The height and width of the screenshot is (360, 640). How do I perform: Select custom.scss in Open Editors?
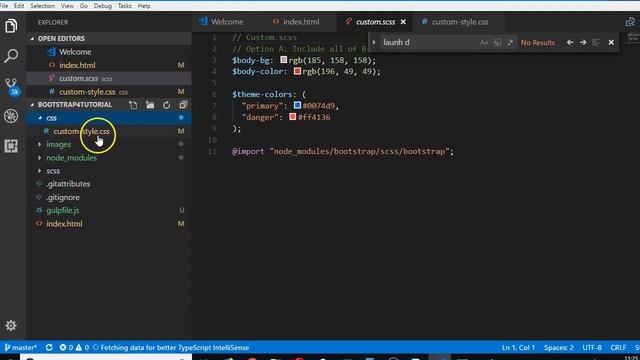108,78
